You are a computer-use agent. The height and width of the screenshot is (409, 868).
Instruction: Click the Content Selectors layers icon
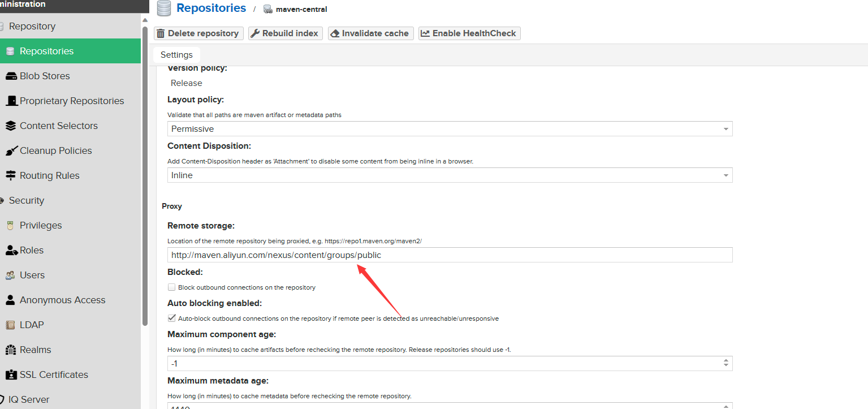point(11,126)
